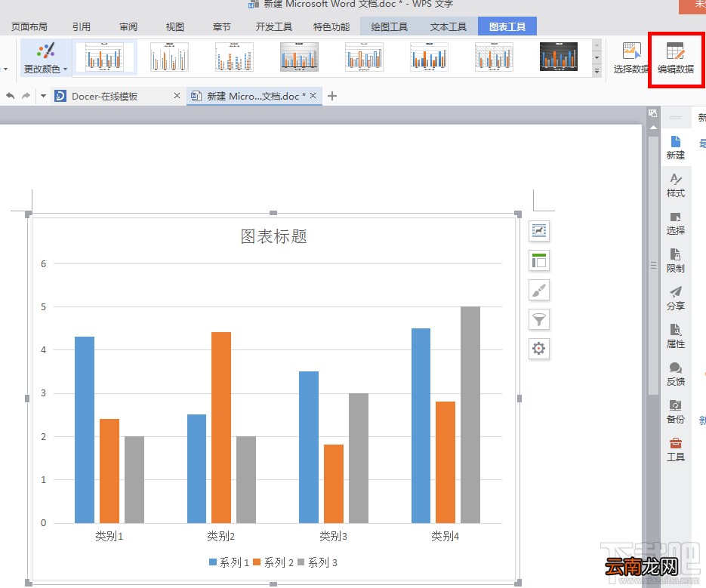Switch to 文本工具 tab

[448, 27]
